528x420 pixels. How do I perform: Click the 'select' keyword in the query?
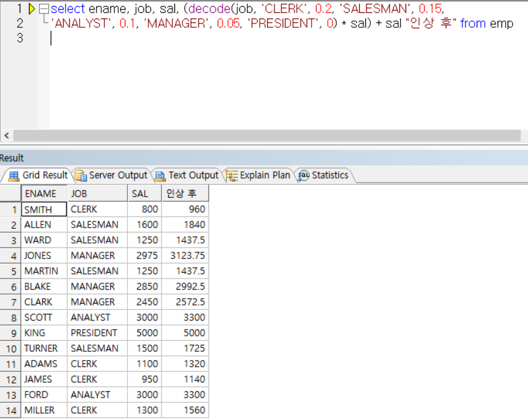[67, 9]
